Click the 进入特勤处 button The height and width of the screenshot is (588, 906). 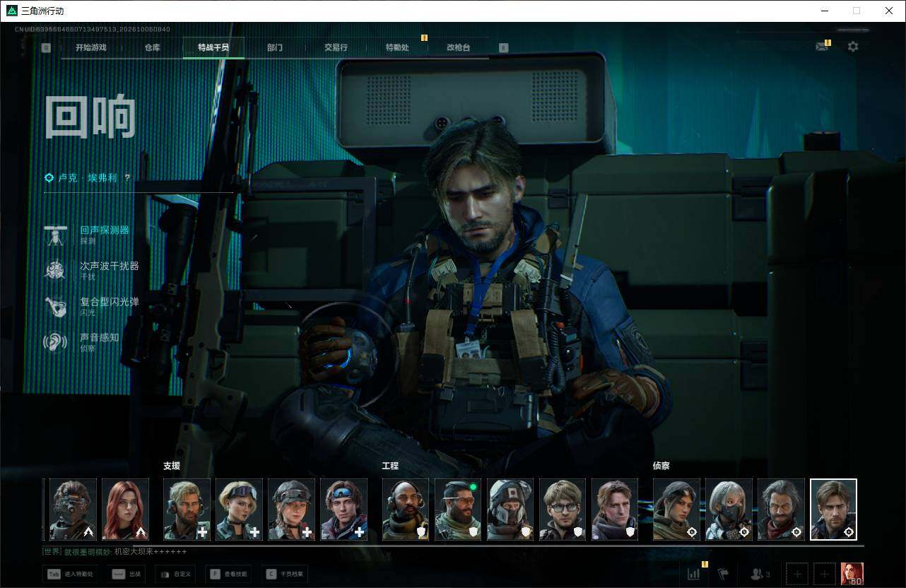(x=71, y=575)
